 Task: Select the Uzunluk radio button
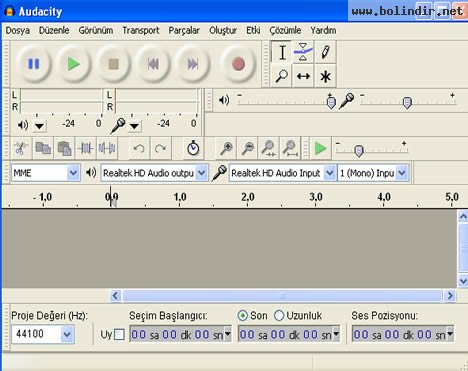coord(279,315)
